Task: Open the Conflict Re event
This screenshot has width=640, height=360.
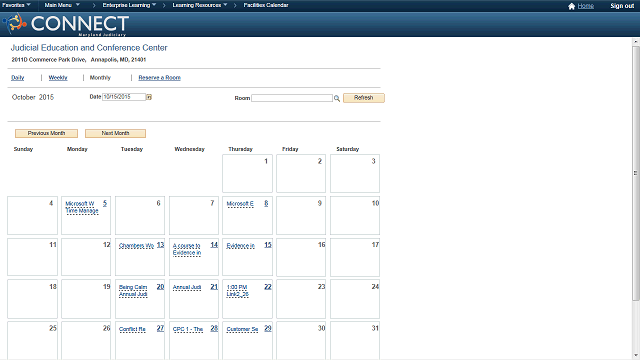Action: click(x=132, y=329)
